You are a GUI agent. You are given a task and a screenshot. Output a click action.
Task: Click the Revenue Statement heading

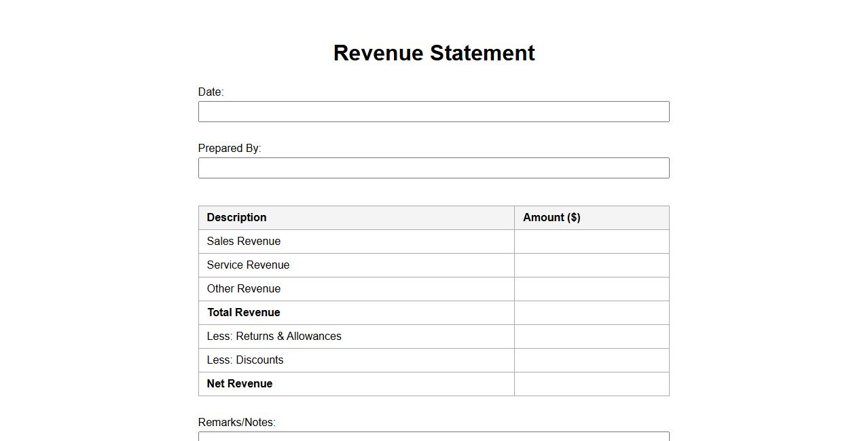coord(434,53)
